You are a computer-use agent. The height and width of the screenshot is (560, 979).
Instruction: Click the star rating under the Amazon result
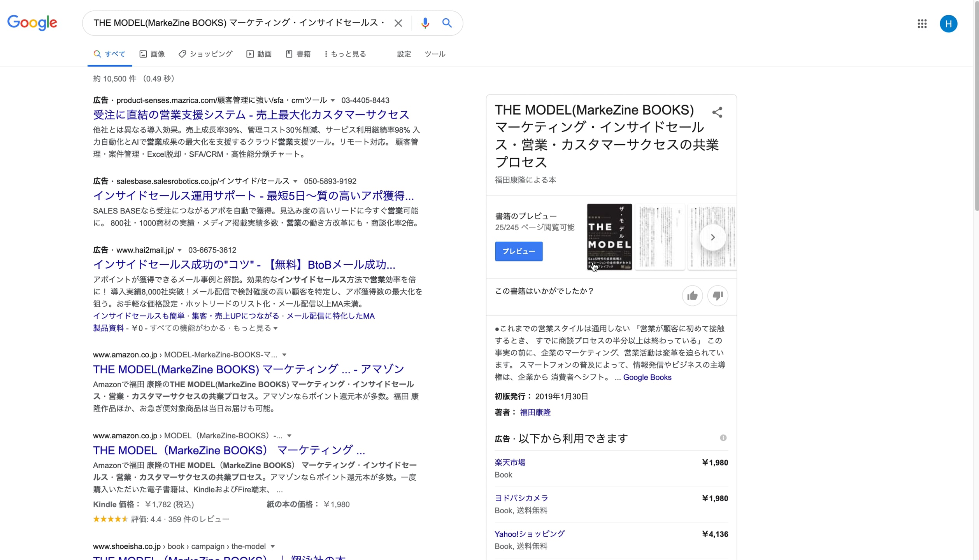tap(110, 519)
